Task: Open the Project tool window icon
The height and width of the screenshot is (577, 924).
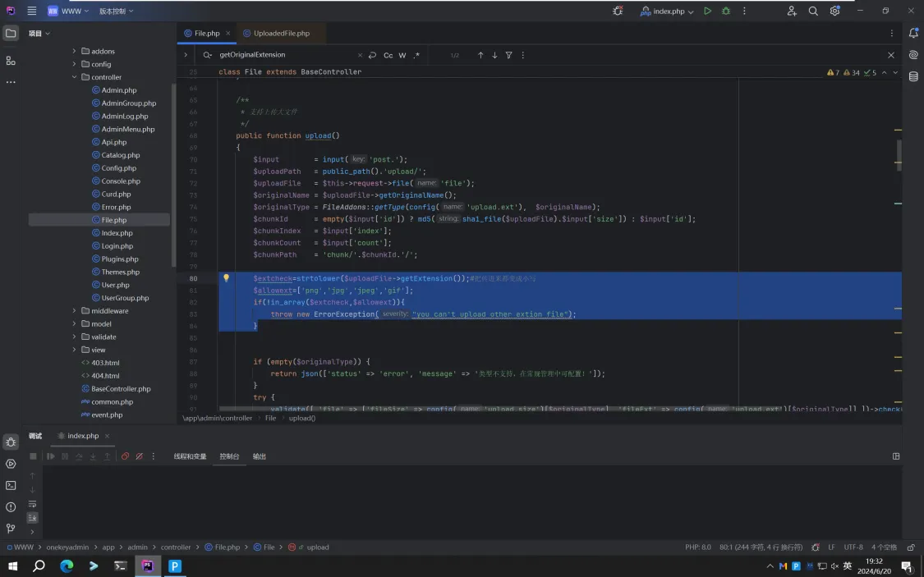Action: pos(11,33)
